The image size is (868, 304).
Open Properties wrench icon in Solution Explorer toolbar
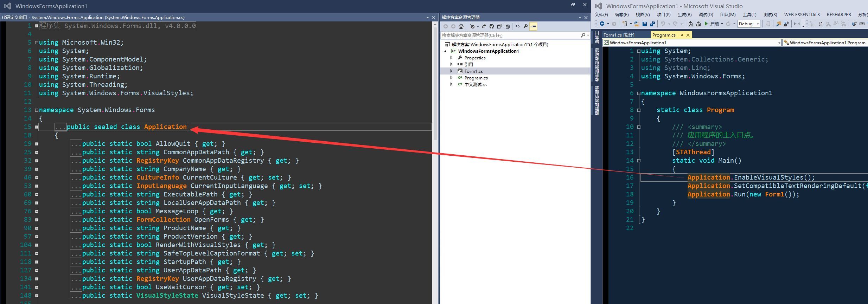[x=525, y=26]
